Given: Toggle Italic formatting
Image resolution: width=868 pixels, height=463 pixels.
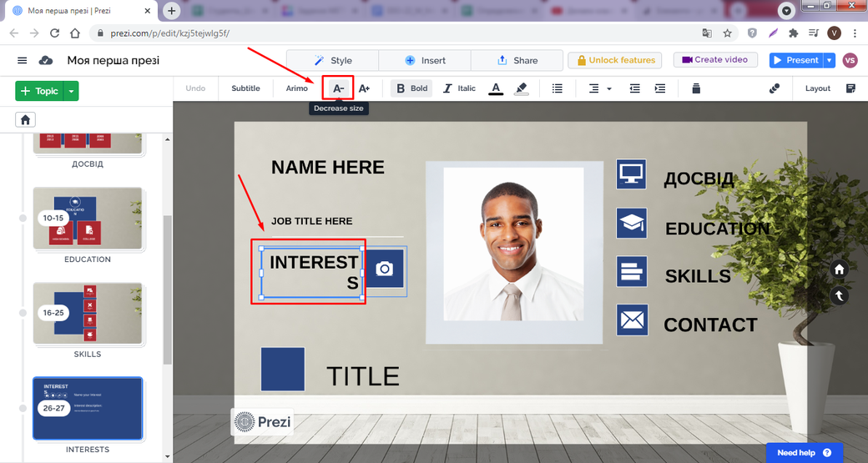Looking at the screenshot, I should [x=459, y=88].
